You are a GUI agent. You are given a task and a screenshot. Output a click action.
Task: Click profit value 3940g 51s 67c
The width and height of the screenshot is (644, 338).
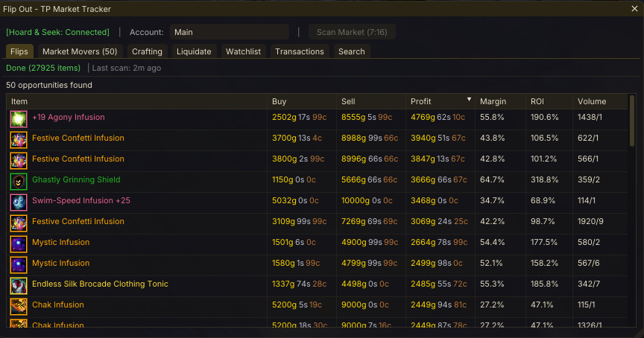point(438,138)
